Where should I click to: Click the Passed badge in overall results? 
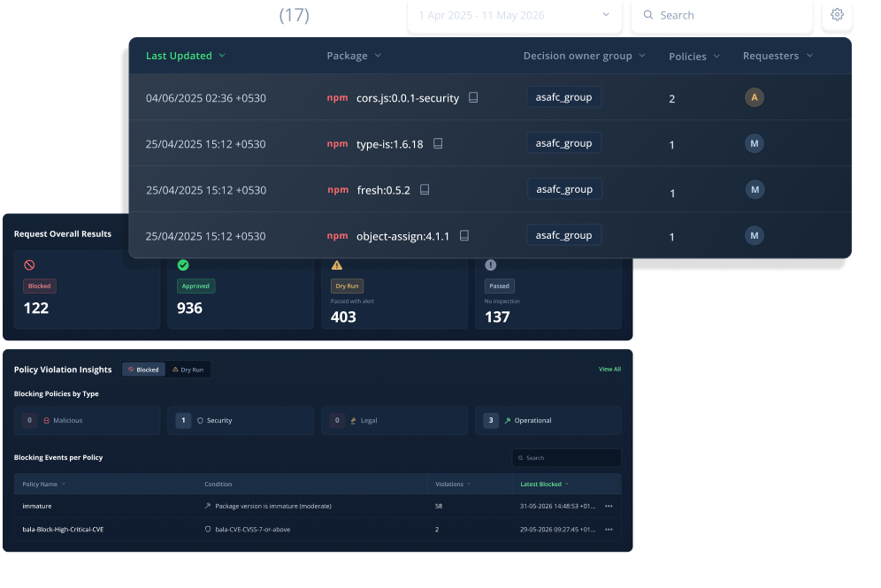[499, 286]
